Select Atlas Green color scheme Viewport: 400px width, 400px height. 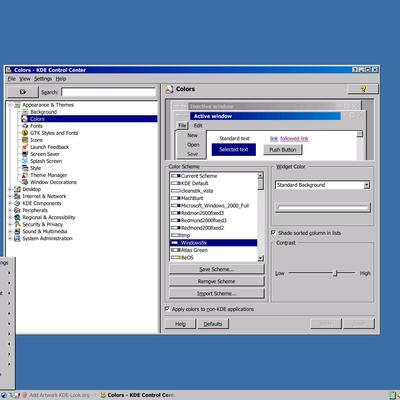(x=213, y=250)
